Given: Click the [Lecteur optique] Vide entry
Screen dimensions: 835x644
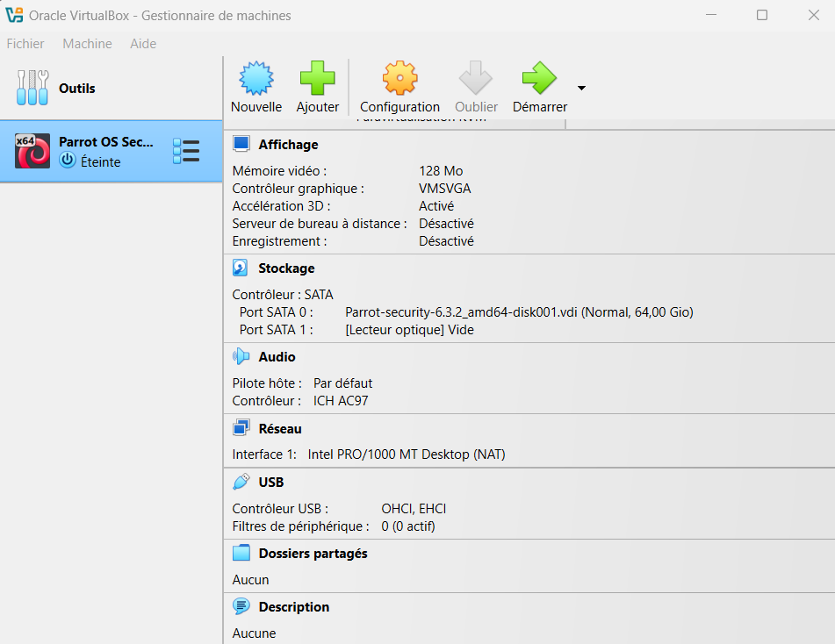Looking at the screenshot, I should coord(409,330).
